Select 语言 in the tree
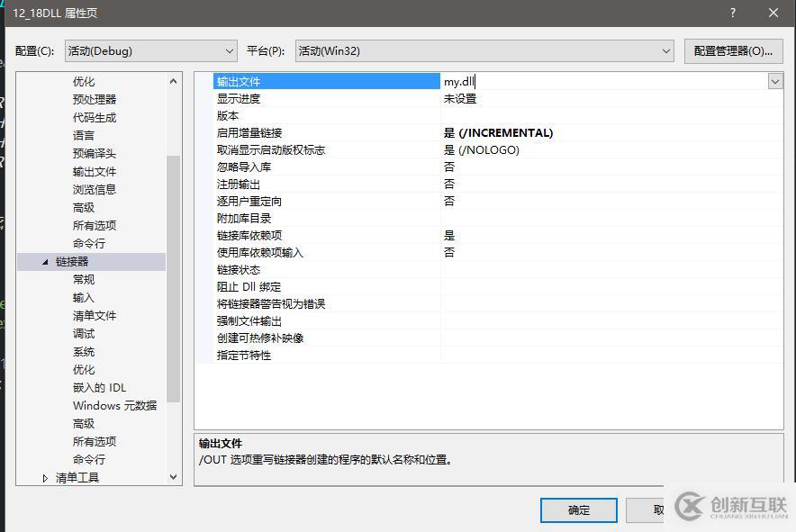 coord(83,136)
